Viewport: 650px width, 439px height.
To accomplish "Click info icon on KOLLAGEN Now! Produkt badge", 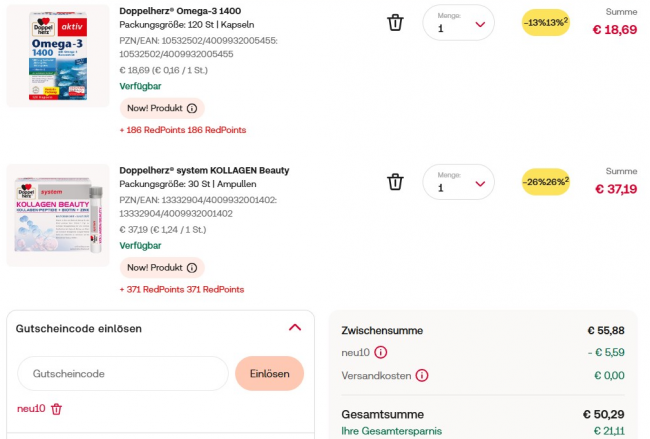I will tap(192, 267).
